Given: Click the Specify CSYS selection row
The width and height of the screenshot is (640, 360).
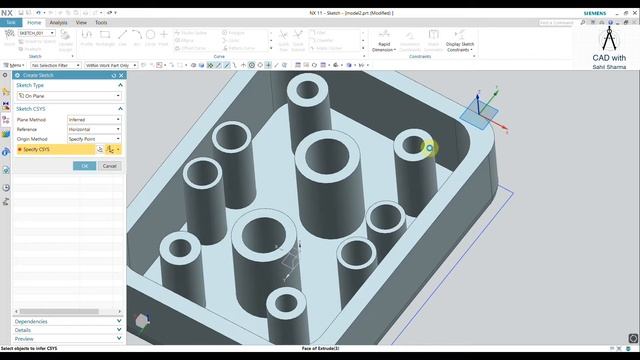Looking at the screenshot, I should point(56,149).
